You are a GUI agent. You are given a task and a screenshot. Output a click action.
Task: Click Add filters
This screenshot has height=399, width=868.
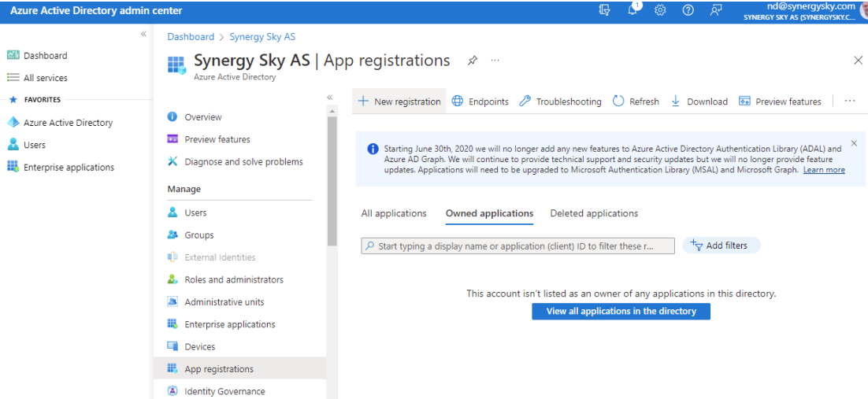721,246
